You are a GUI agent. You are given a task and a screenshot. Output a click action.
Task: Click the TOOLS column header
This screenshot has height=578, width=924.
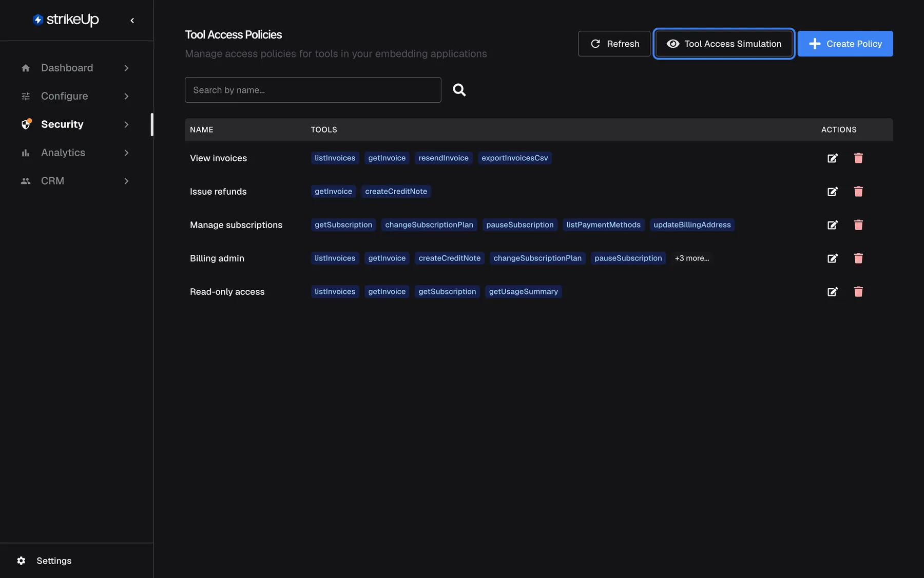(x=324, y=129)
